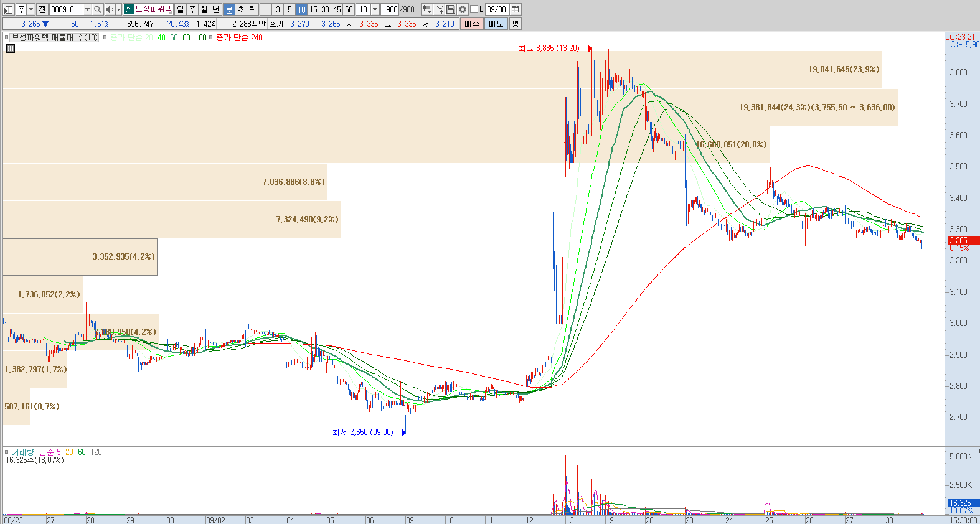Toggle the D date checkbox
Viewport: 980px width, 524px height.
474,9
